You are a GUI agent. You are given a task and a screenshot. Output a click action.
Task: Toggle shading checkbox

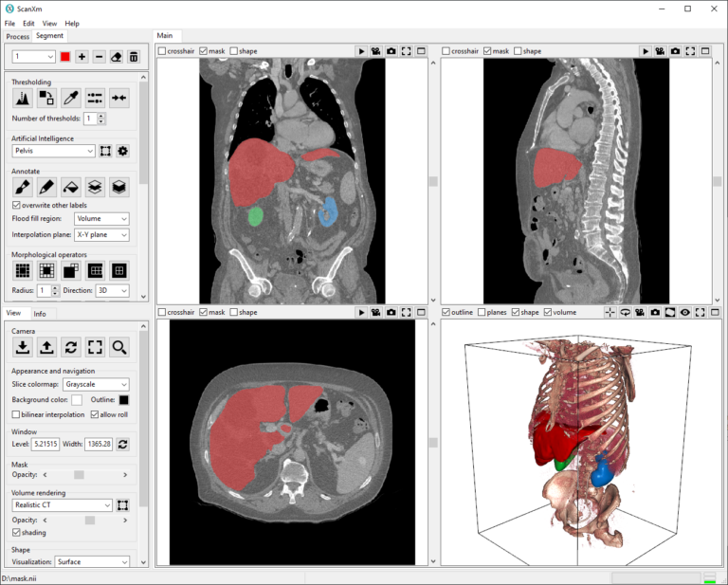(x=28, y=533)
